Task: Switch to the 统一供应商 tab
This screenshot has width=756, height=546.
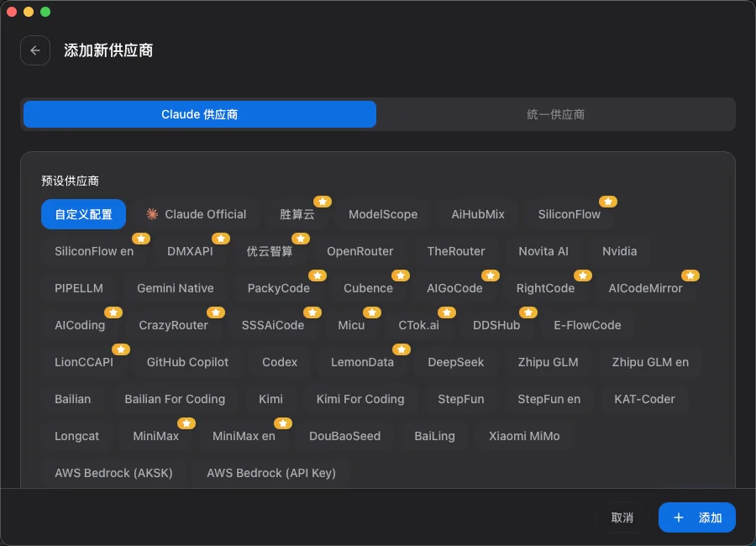Action: coord(556,114)
